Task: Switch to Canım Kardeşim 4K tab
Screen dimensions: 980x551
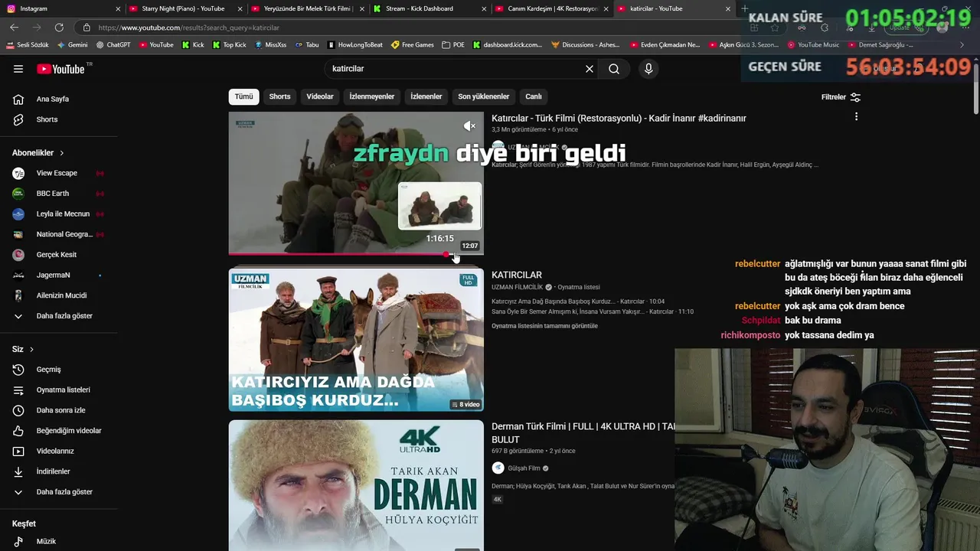Action: [553, 8]
